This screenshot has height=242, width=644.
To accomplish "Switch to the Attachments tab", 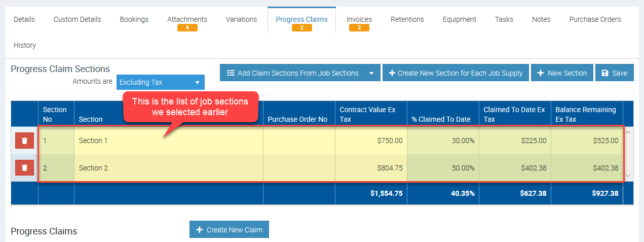I will [x=187, y=20].
